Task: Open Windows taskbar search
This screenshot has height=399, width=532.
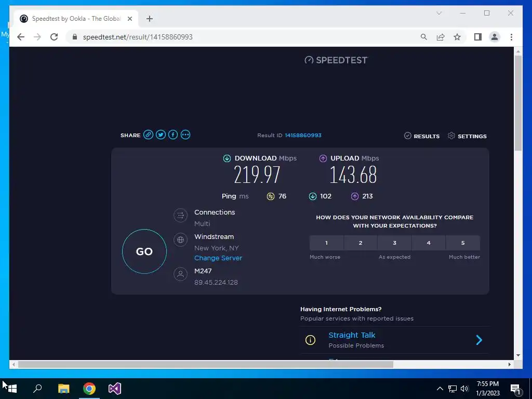Action: [x=37, y=389]
